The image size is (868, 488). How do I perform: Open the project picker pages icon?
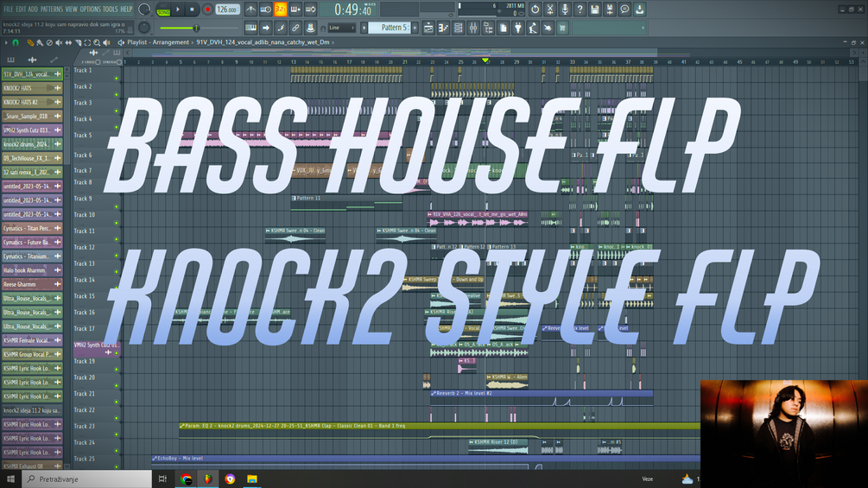pyautogui.click(x=504, y=28)
